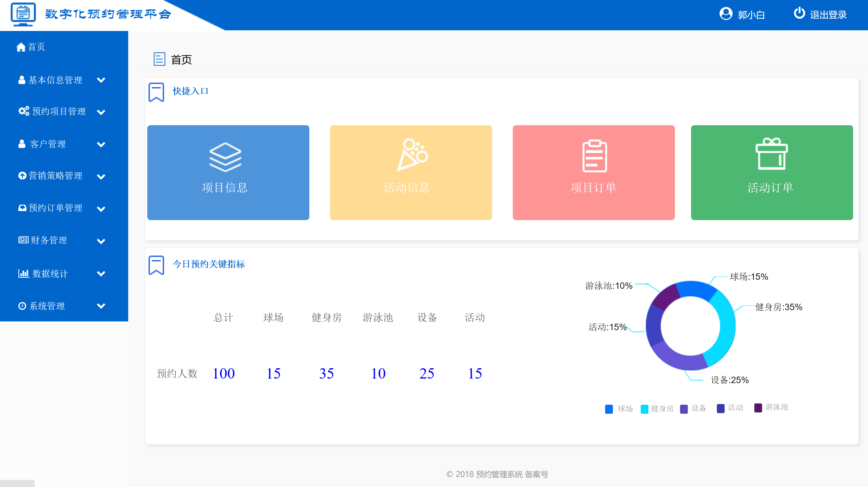Click the 退出登录 logout link
This screenshot has height=487, width=868.
828,15
